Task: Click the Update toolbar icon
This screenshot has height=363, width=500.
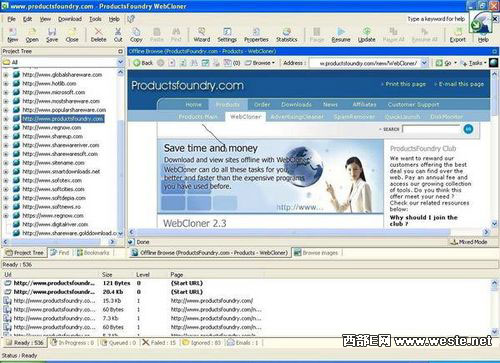Action: coord(366,35)
